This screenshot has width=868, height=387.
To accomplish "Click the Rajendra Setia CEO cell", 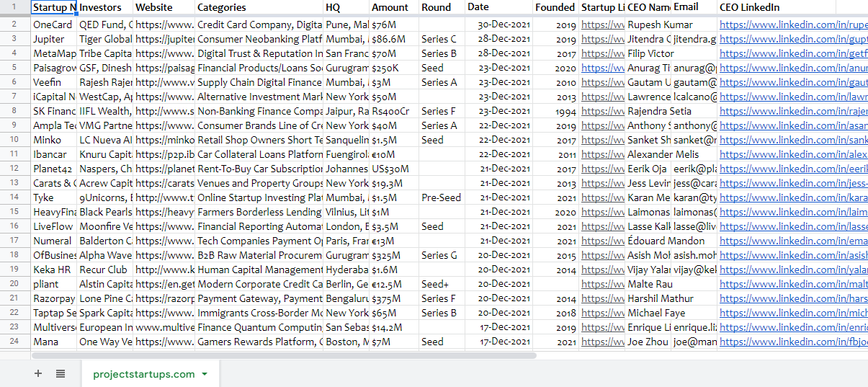I will point(659,111).
